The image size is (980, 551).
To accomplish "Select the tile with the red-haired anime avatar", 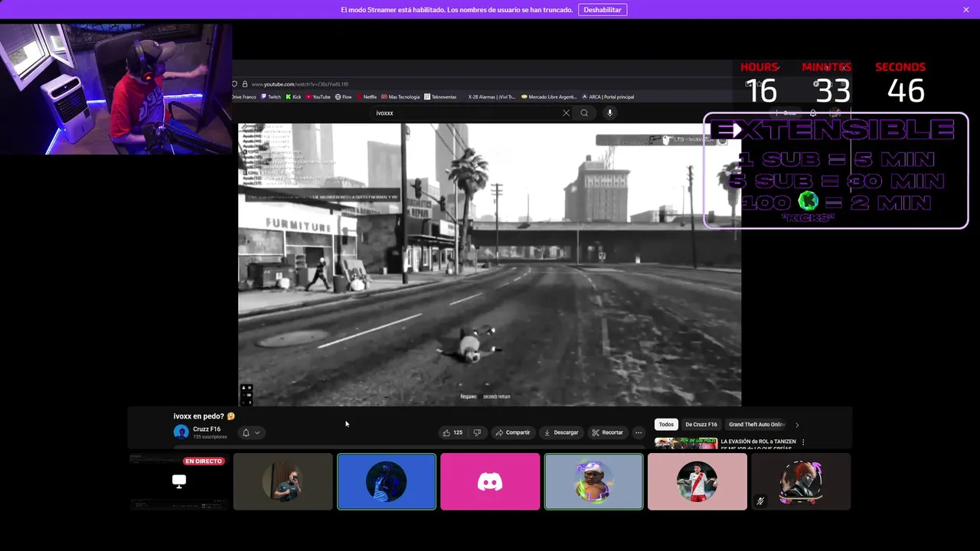I will pyautogui.click(x=801, y=481).
